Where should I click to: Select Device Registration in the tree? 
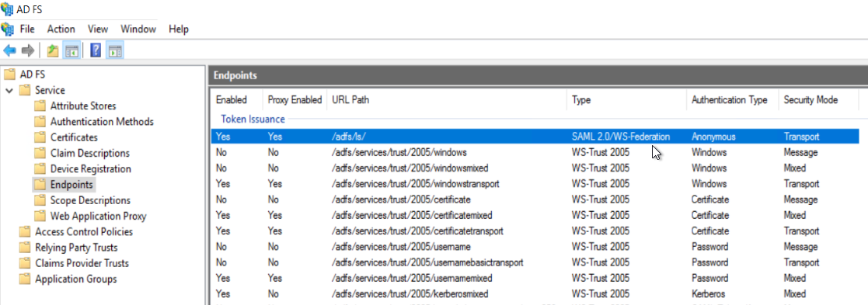click(x=91, y=169)
